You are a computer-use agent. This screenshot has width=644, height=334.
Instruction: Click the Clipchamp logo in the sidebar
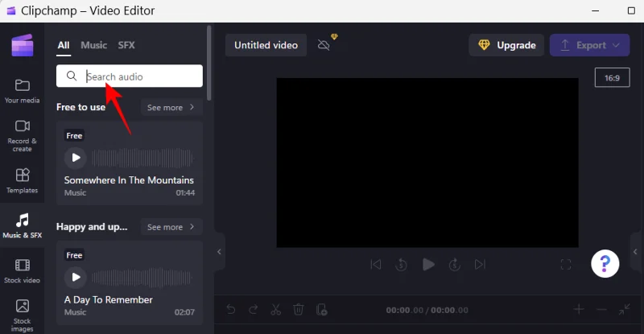click(23, 45)
